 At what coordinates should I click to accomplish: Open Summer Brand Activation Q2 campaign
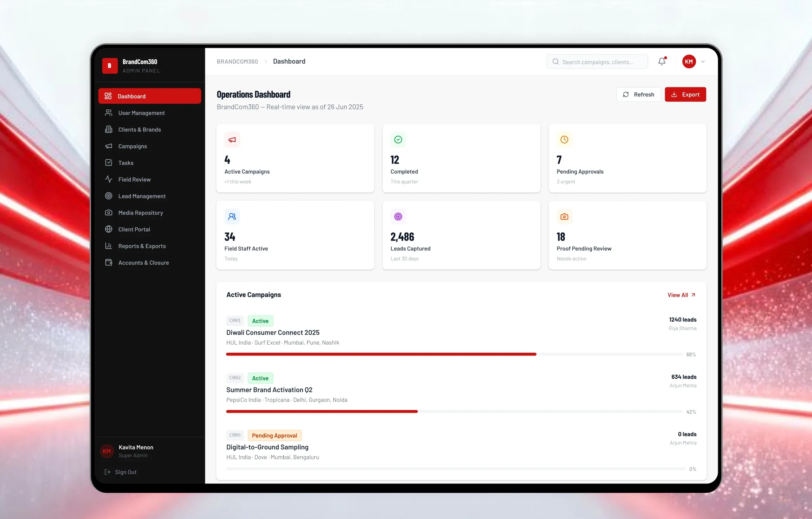click(x=269, y=390)
